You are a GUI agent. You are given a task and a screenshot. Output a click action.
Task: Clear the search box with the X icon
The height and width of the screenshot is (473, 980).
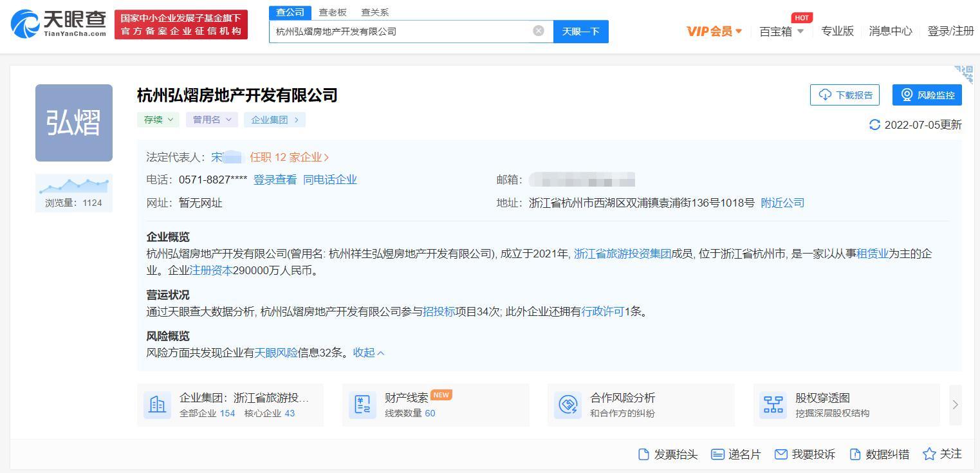click(x=539, y=30)
